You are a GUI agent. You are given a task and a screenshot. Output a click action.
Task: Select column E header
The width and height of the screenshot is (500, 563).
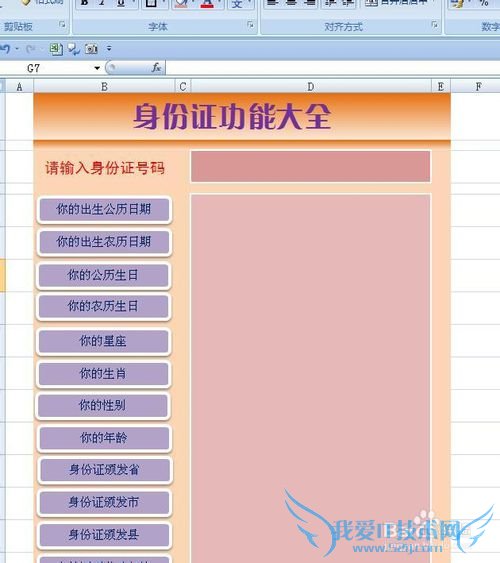pos(441,87)
